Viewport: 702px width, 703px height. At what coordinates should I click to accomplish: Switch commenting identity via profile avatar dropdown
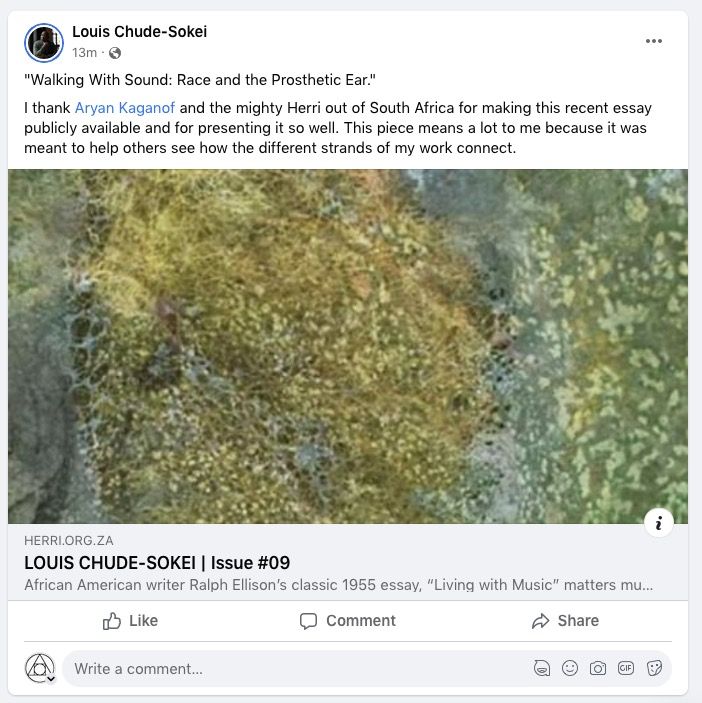[x=40, y=668]
